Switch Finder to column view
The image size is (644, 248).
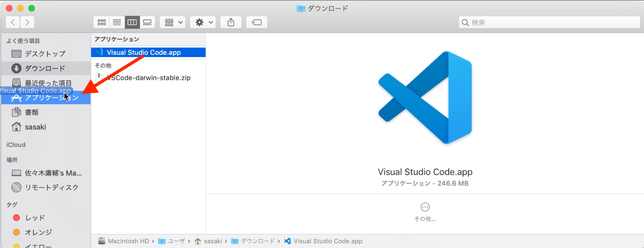point(132,22)
